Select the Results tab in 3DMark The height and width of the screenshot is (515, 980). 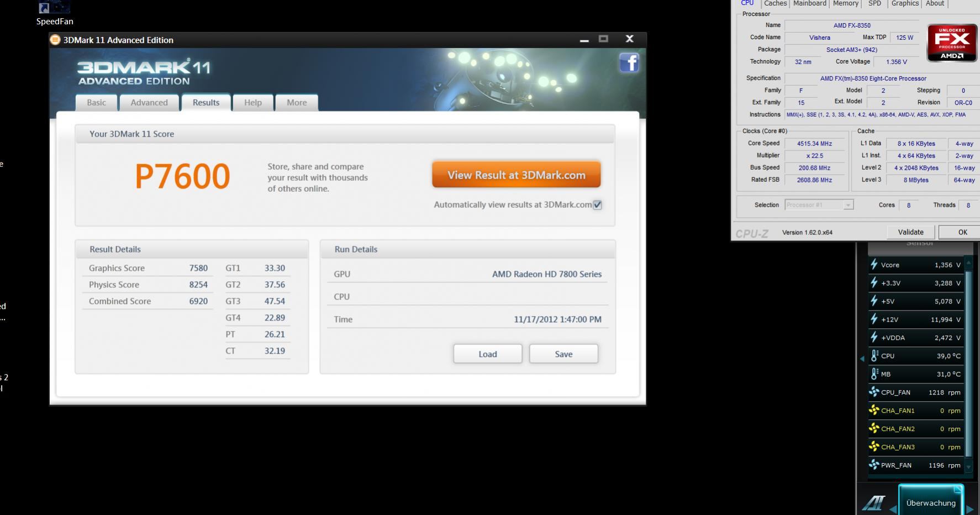tap(206, 102)
